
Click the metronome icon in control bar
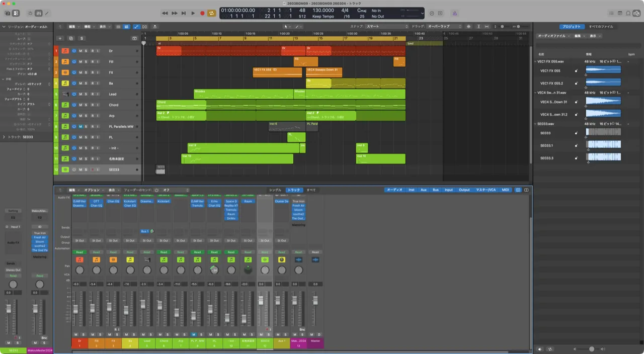(x=454, y=13)
